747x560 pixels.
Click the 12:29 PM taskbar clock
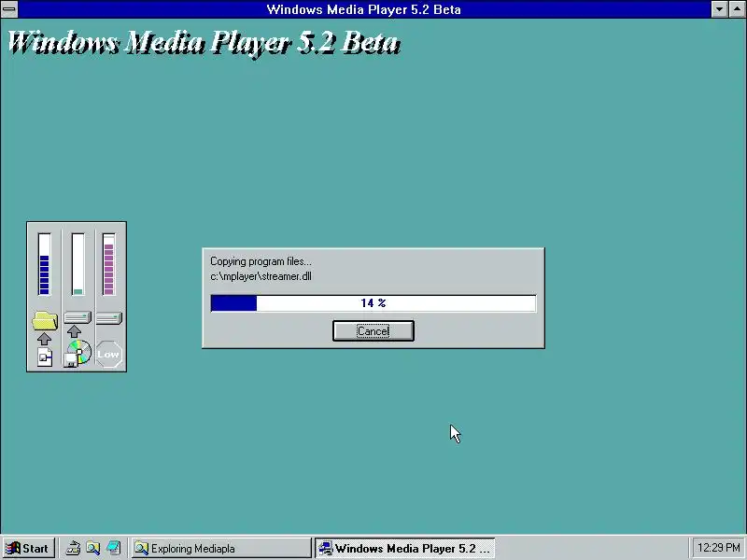(718, 548)
